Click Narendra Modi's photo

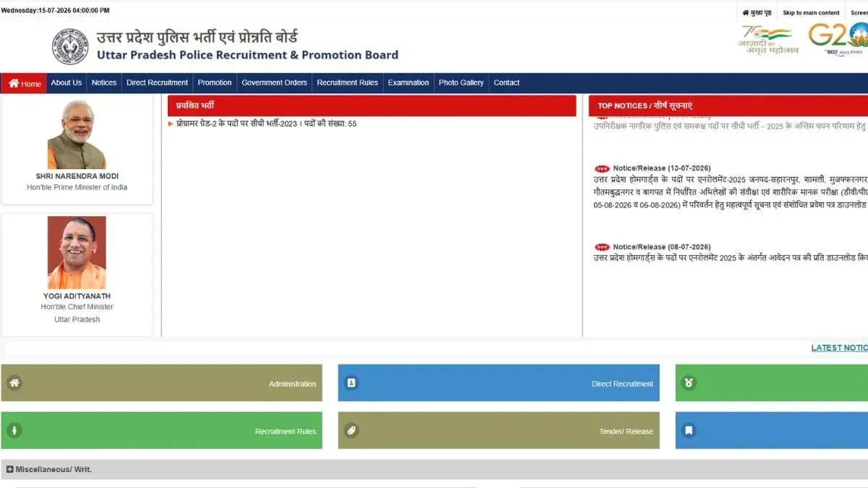(x=77, y=134)
